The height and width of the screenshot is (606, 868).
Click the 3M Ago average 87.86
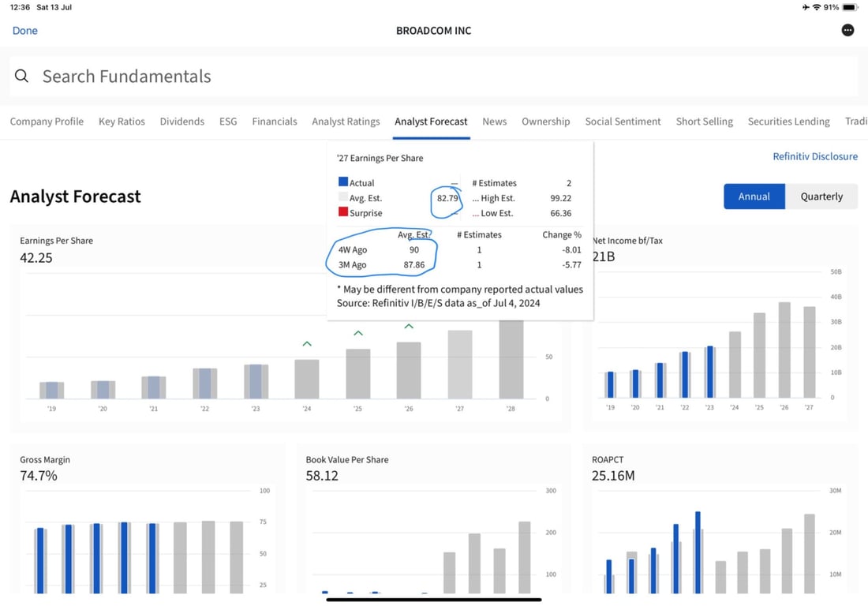tap(414, 264)
